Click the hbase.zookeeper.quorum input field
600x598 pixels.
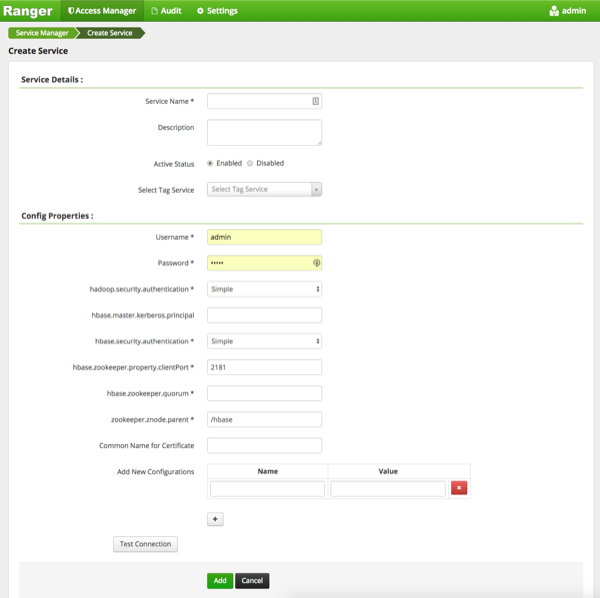tap(264, 393)
